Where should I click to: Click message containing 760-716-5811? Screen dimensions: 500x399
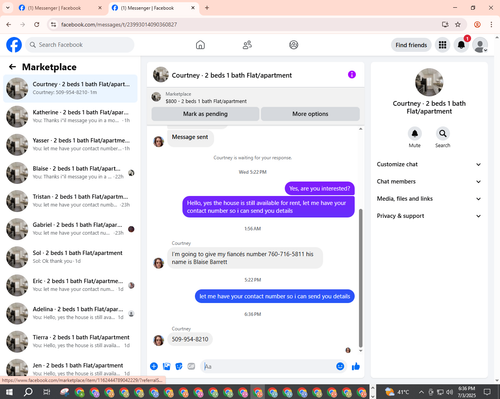coord(245,258)
